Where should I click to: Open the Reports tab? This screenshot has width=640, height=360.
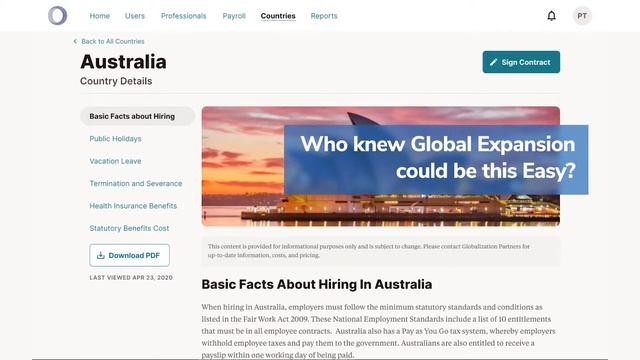(324, 16)
